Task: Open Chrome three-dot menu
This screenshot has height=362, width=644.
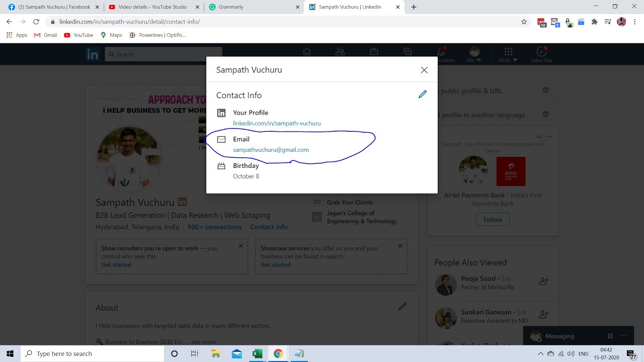Action: coord(635,22)
